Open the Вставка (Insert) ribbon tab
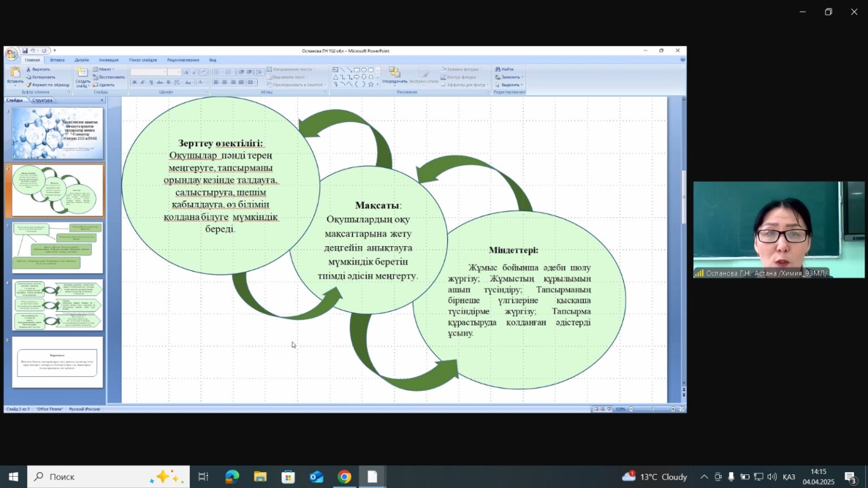Screen dimensions: 868x488 [x=57, y=60]
